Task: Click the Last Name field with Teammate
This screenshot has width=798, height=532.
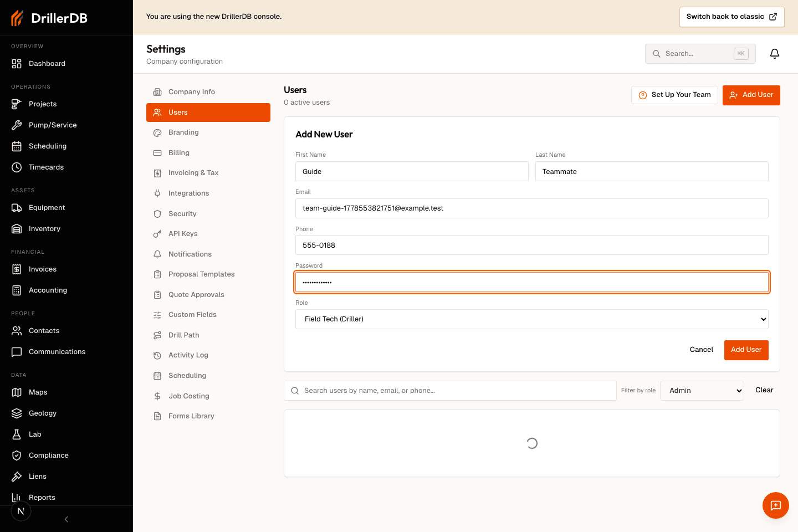Action: [652, 171]
